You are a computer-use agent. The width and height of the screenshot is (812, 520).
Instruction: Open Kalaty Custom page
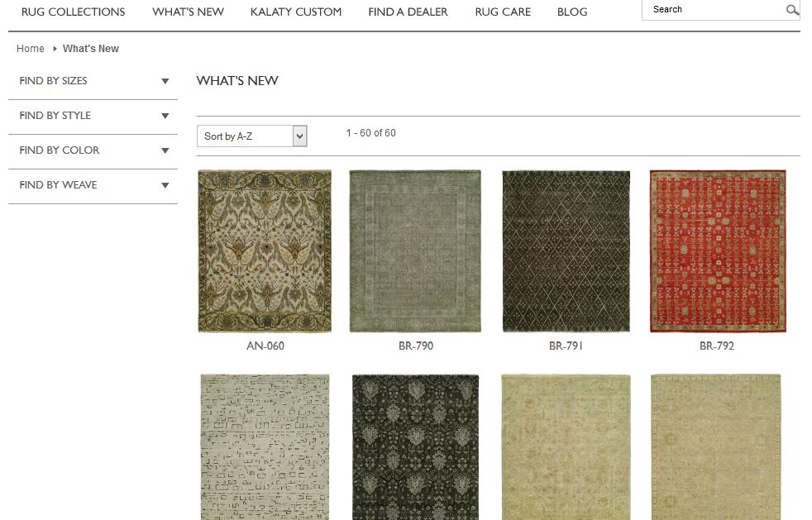tap(296, 12)
